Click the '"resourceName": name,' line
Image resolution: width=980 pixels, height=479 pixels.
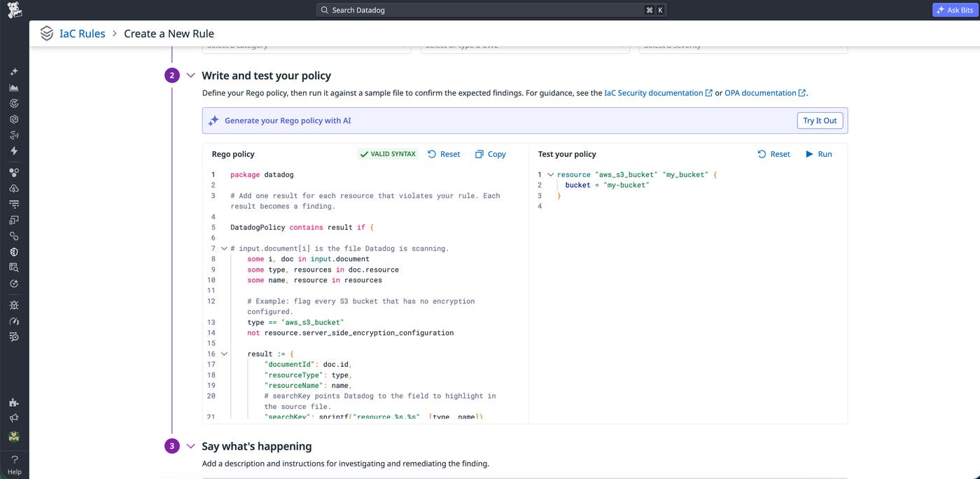307,385
